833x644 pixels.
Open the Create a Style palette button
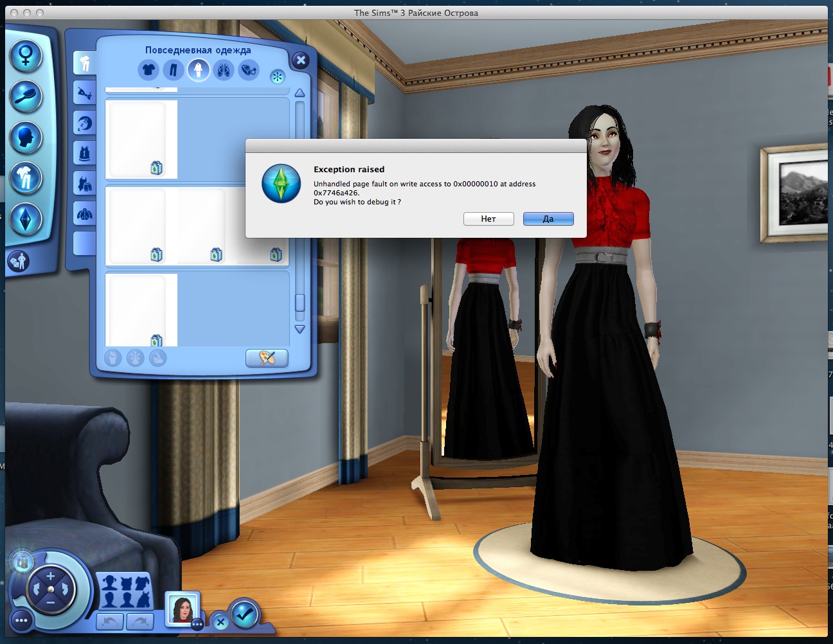click(267, 358)
